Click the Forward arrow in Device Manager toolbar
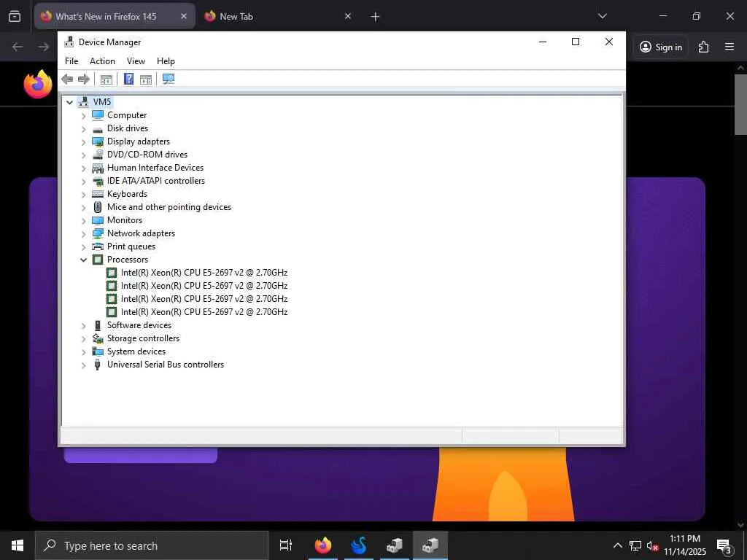This screenshot has height=560, width=747. tap(84, 79)
